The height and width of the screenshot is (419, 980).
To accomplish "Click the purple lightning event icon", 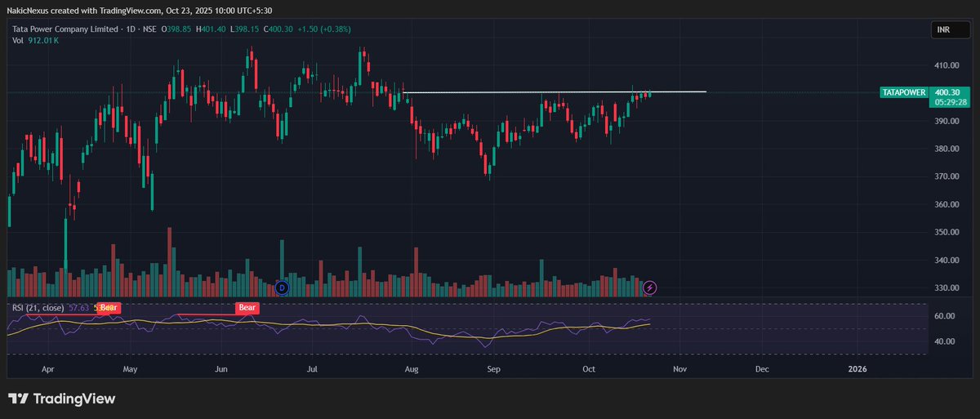I will coord(650,288).
